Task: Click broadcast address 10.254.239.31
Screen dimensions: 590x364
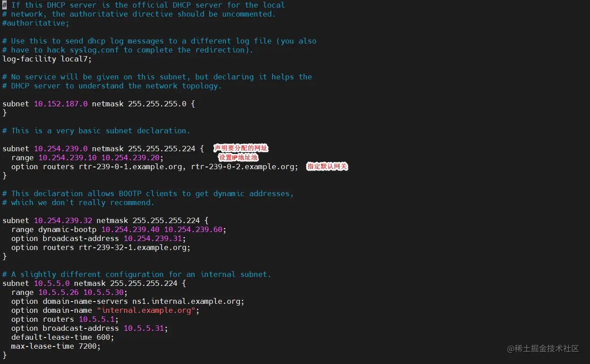Action: [153, 238]
